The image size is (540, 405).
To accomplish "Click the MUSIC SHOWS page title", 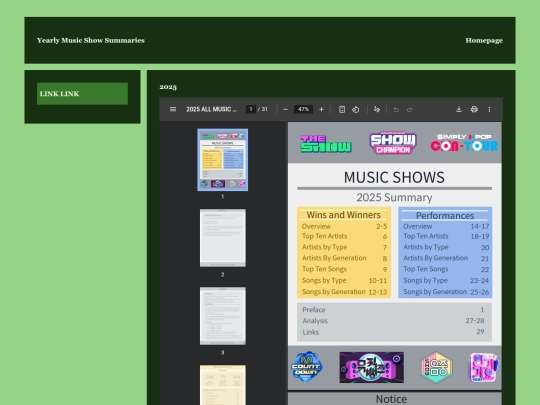I will click(x=394, y=177).
